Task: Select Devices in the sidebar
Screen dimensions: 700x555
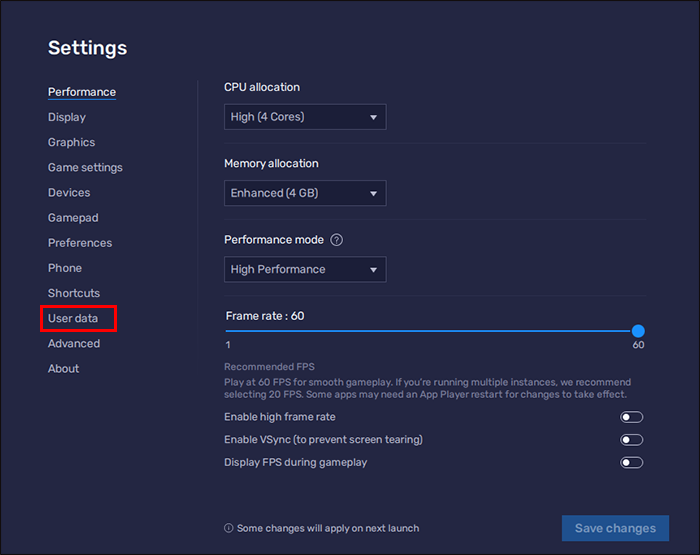Action: (x=69, y=192)
